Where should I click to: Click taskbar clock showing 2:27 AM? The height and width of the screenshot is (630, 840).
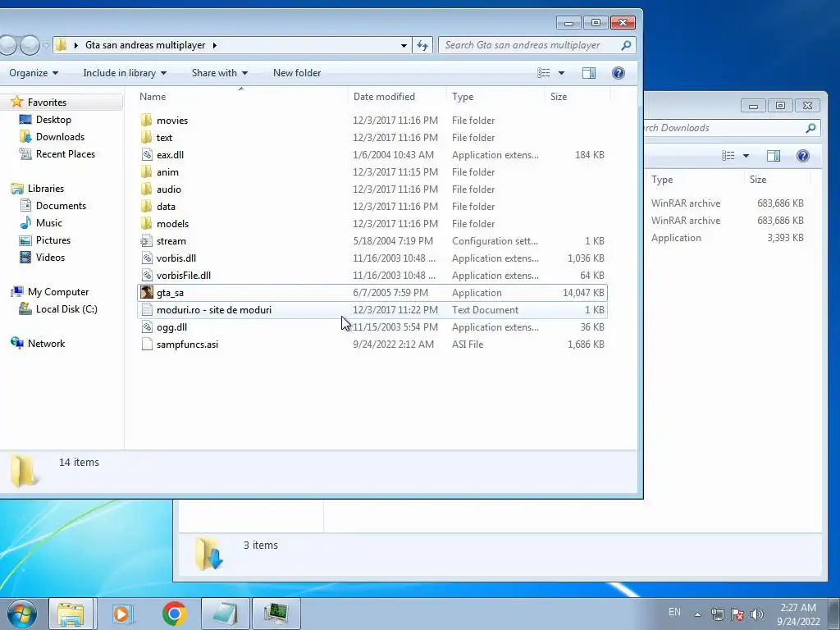click(798, 614)
